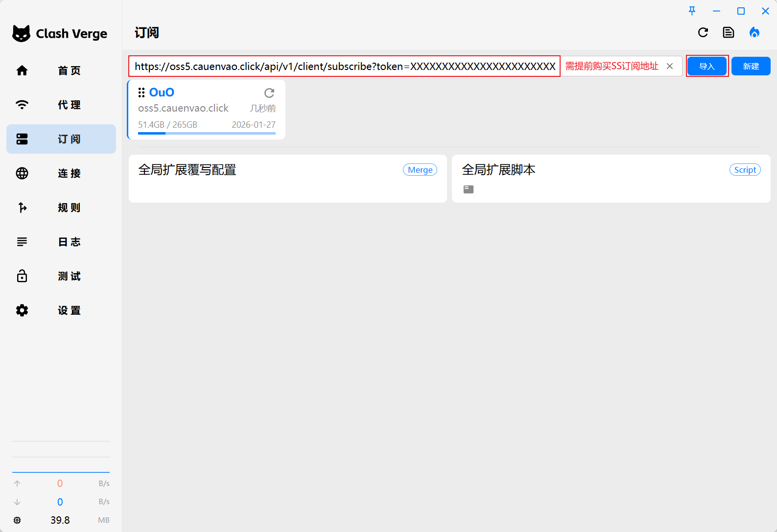Open the logs (日志) lines icon
Image resolution: width=777 pixels, height=532 pixels.
22,242
